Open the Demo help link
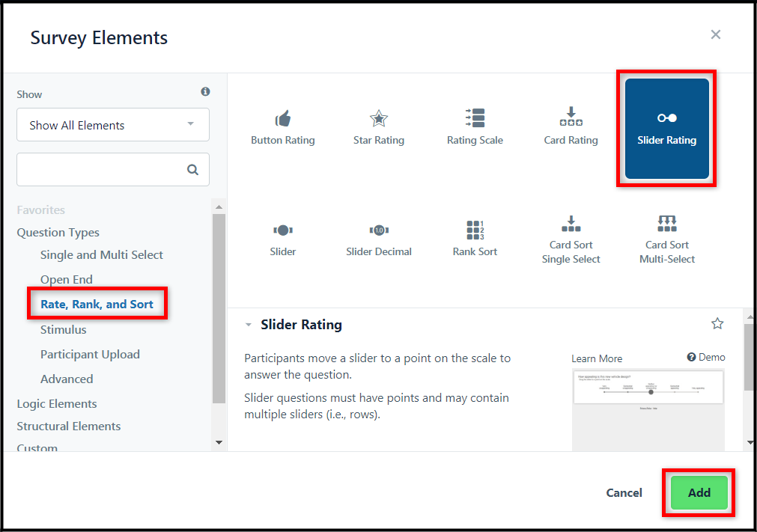 706,357
